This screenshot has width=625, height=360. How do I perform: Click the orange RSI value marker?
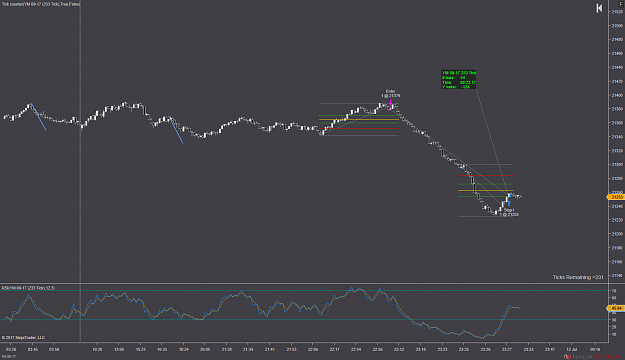pos(616,308)
